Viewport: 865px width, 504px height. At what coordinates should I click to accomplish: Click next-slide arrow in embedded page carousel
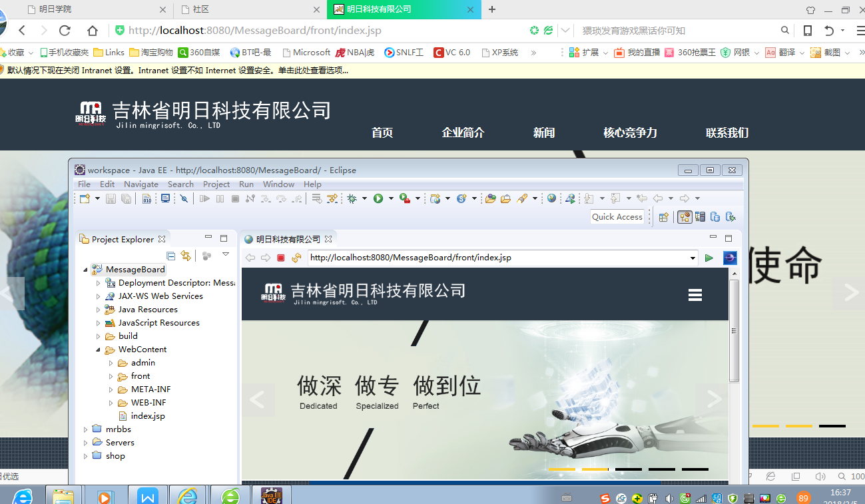tap(713, 399)
